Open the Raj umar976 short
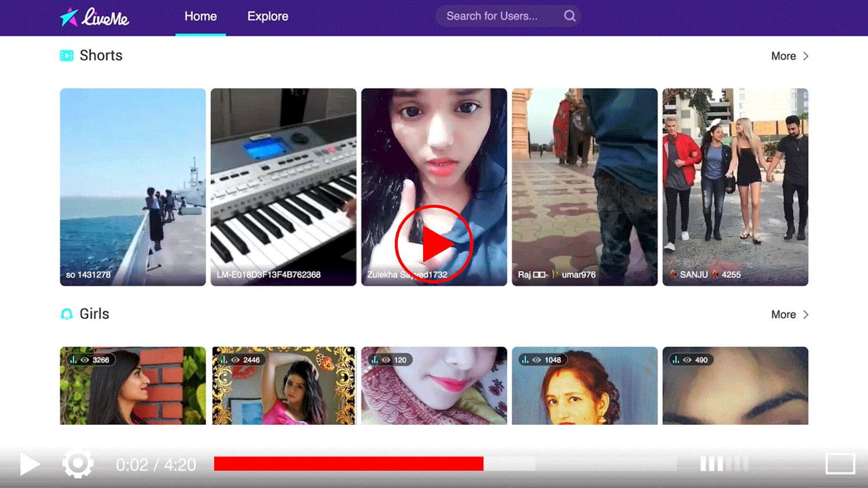 tap(585, 187)
